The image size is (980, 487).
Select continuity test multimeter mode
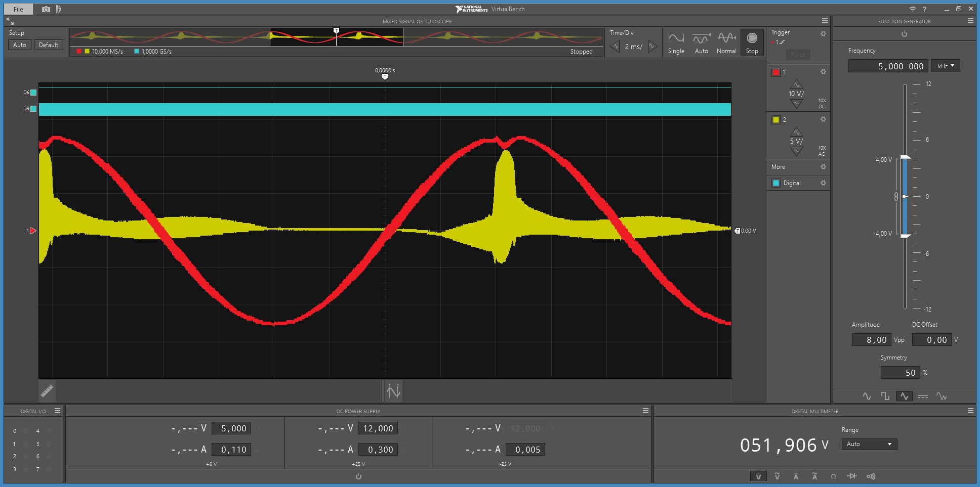pyautogui.click(x=871, y=476)
